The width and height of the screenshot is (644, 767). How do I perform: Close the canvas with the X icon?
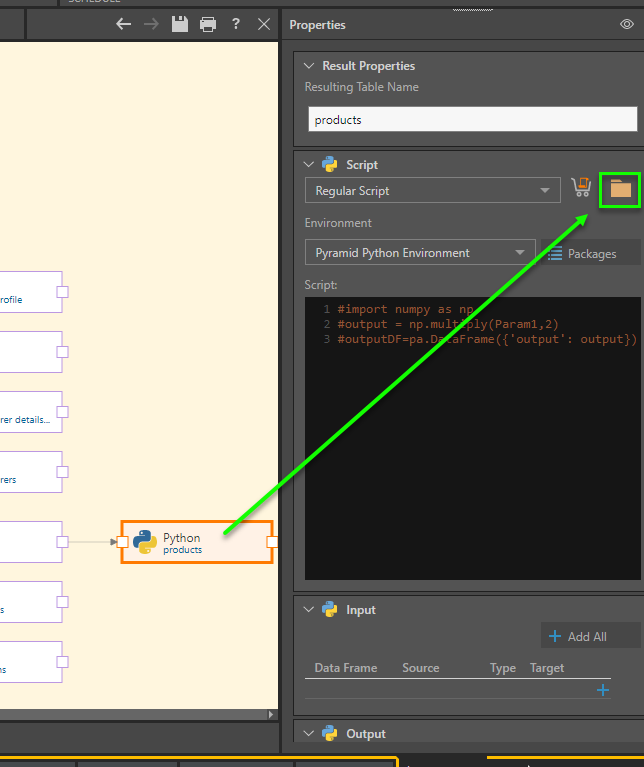264,24
